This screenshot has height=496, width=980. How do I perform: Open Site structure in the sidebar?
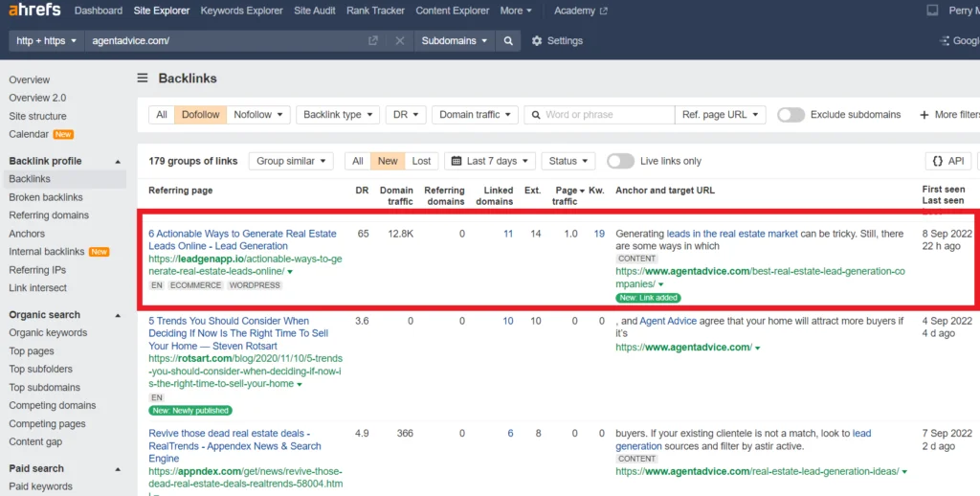click(x=37, y=116)
